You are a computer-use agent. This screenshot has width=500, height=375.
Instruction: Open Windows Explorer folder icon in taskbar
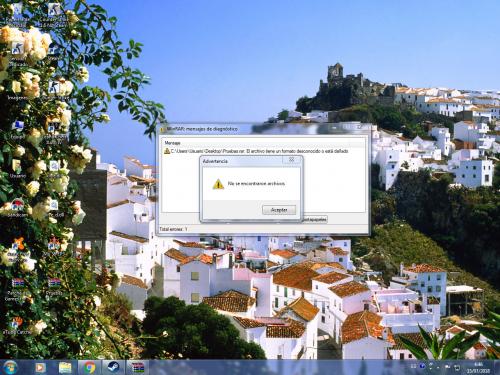(x=65, y=367)
